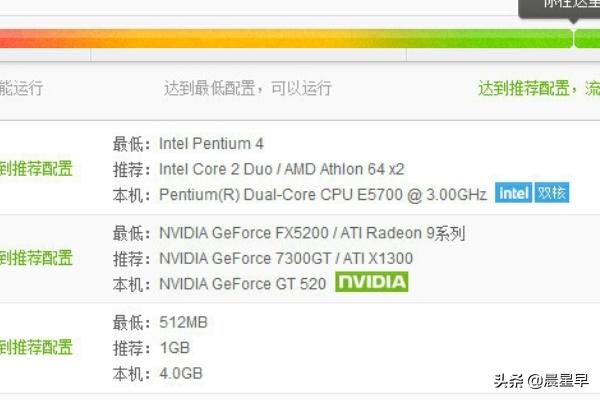Click the Intel logo badge
The height and width of the screenshot is (400, 600).
pos(514,192)
